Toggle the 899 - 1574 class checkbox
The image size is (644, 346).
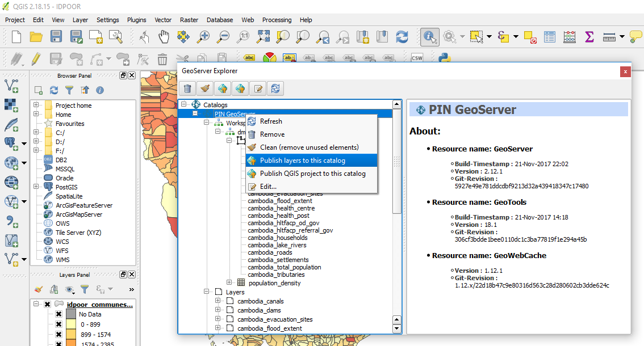[58, 335]
